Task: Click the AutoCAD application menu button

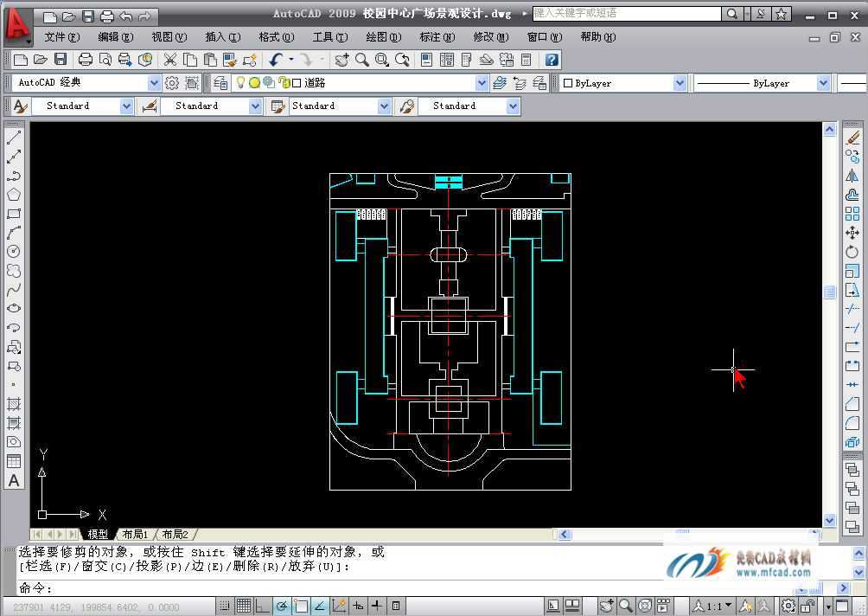Action: 17,25
